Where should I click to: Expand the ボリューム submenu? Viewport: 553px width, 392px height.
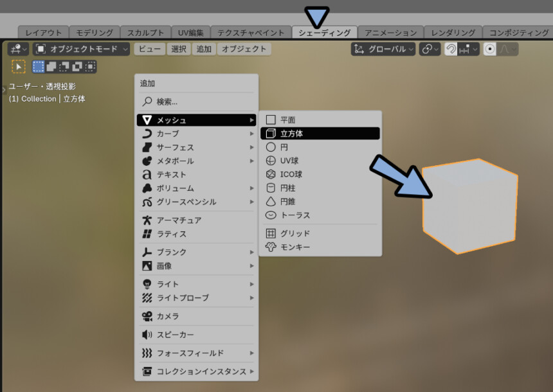(196, 188)
